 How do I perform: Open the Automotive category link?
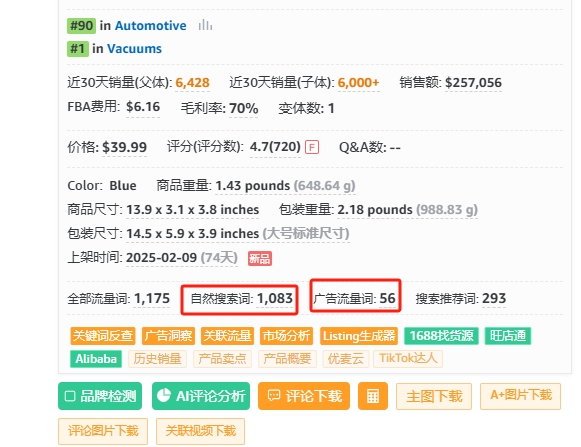coord(150,26)
